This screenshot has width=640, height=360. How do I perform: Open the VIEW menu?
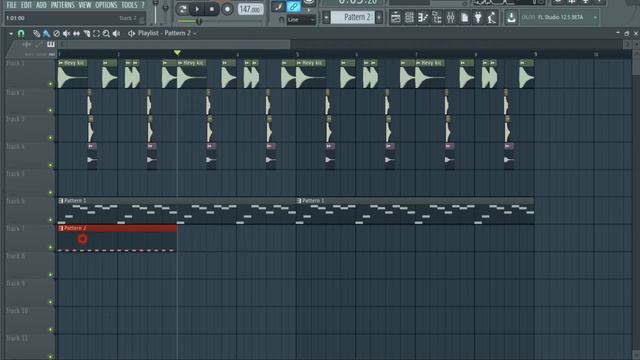point(85,5)
